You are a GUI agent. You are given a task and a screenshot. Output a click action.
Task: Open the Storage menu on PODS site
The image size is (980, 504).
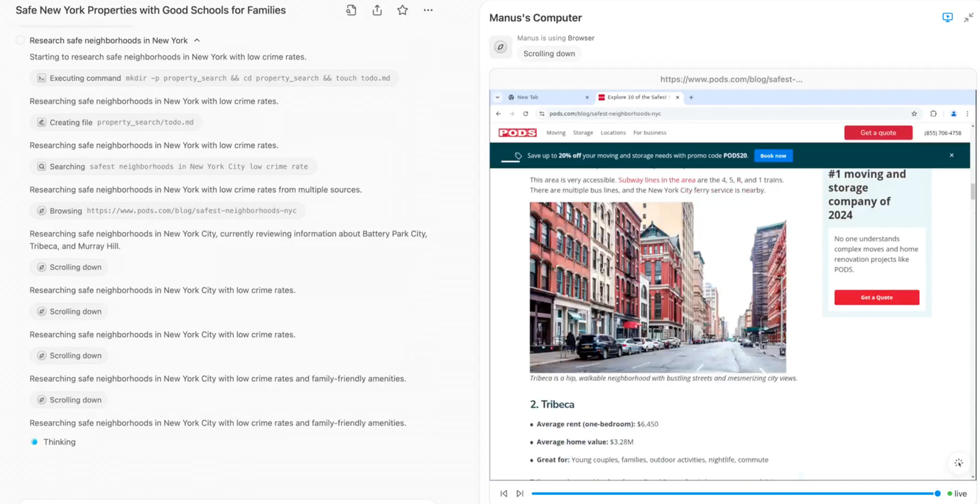(x=582, y=133)
